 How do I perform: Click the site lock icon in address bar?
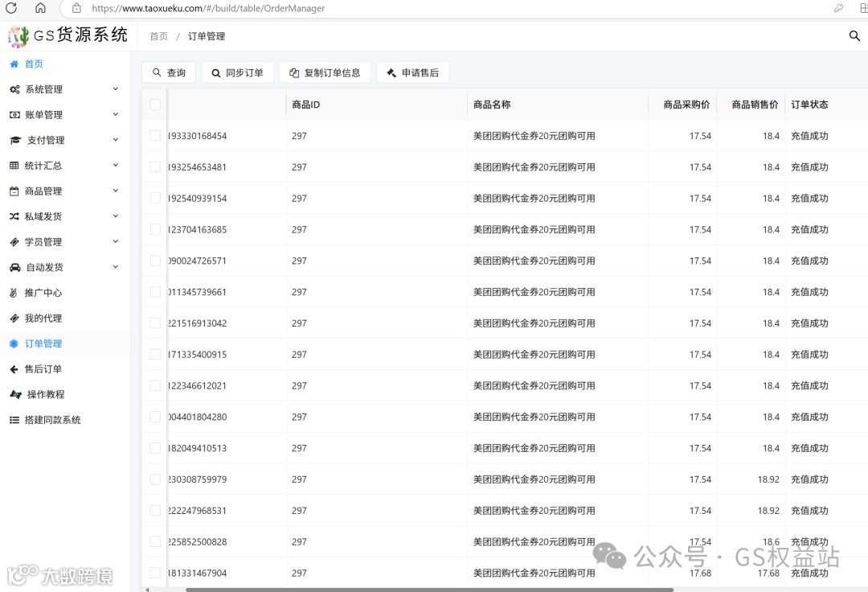click(76, 8)
